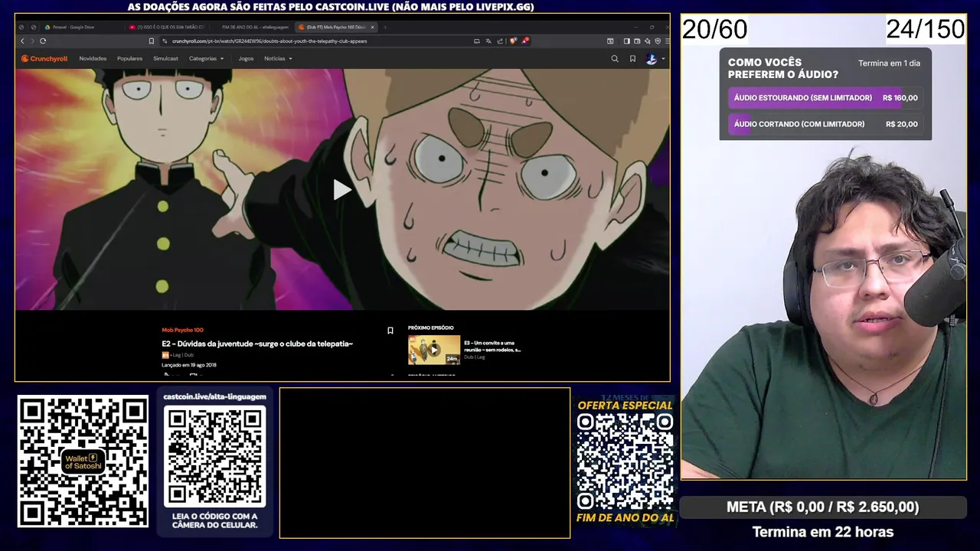Click poll title 'COMO VOCÊS PREFEREM O ÁUDIO?'

tap(783, 69)
